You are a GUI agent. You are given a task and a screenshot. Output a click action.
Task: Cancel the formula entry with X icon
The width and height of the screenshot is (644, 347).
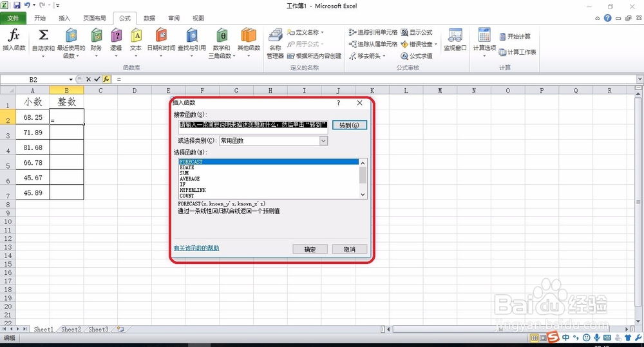(x=88, y=79)
